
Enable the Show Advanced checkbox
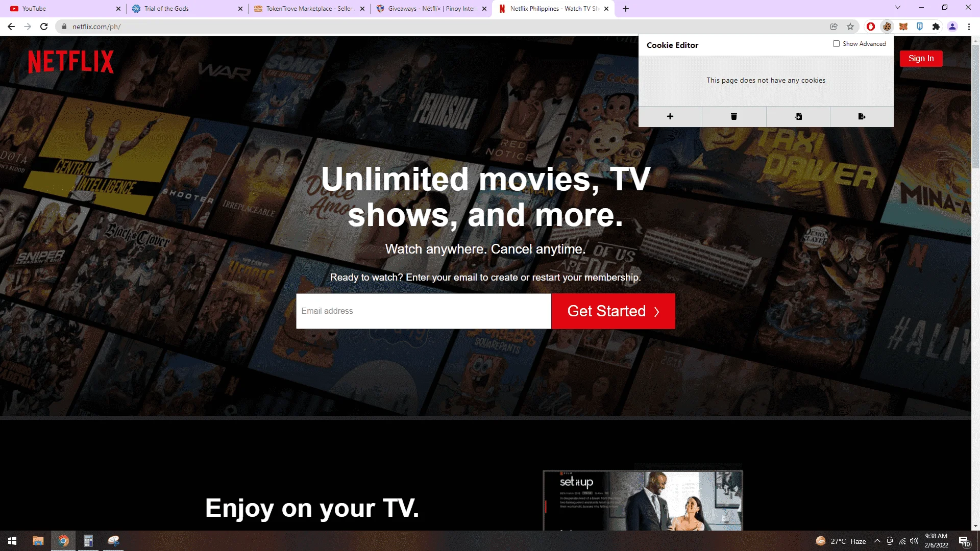coord(836,44)
